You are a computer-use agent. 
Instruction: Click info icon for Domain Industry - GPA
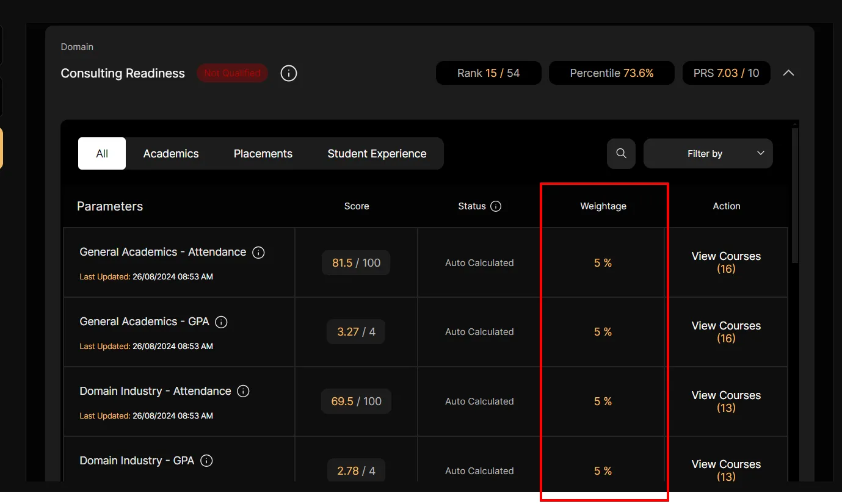point(206,461)
